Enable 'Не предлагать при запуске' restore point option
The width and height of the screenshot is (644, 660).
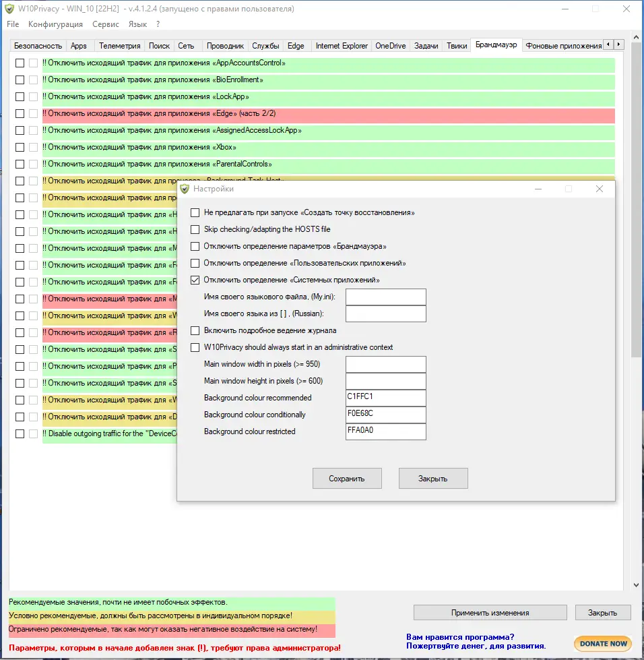pyautogui.click(x=195, y=212)
